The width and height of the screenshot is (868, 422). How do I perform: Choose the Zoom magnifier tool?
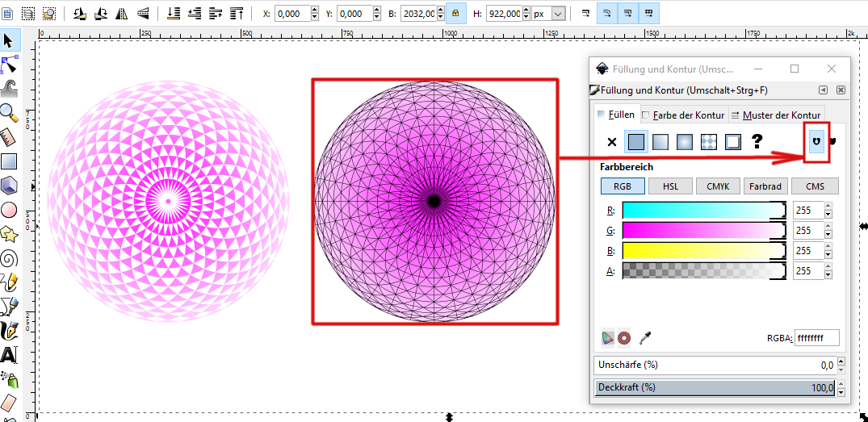click(9, 112)
